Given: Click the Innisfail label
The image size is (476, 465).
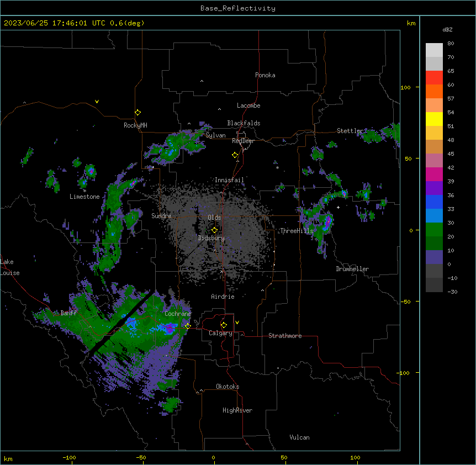Looking at the screenshot, I should coord(229,180).
